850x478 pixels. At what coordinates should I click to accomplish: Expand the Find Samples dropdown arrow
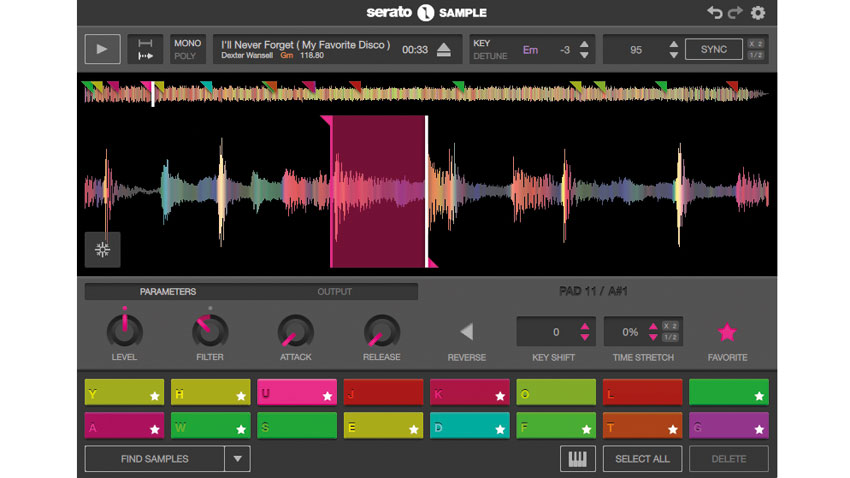(237, 459)
